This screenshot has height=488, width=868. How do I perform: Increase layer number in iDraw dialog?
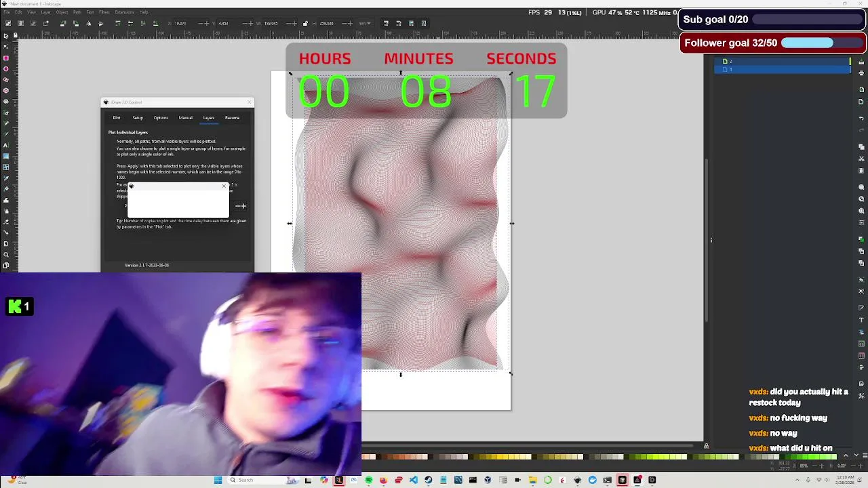tap(243, 206)
